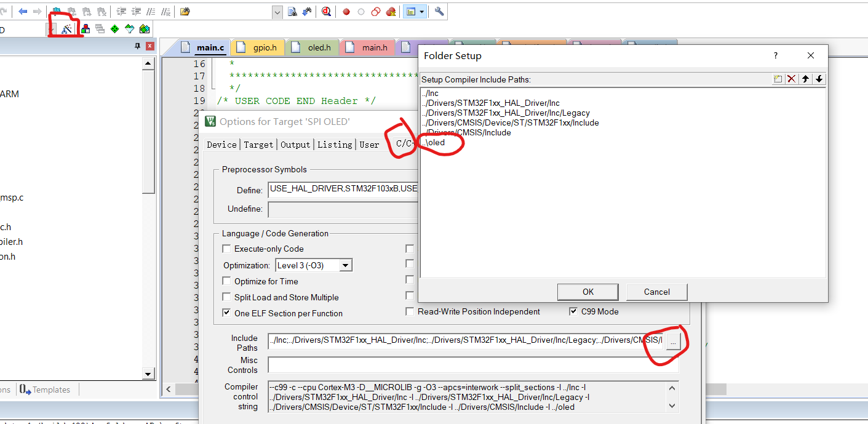Start the debug session with the magnifier icon
Screen dimensions: 868x424
[326, 12]
